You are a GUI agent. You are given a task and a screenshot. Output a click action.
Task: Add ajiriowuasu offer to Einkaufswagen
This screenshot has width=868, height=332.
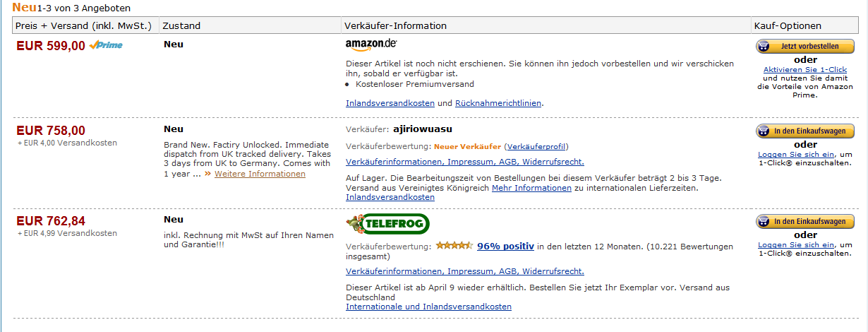point(804,131)
